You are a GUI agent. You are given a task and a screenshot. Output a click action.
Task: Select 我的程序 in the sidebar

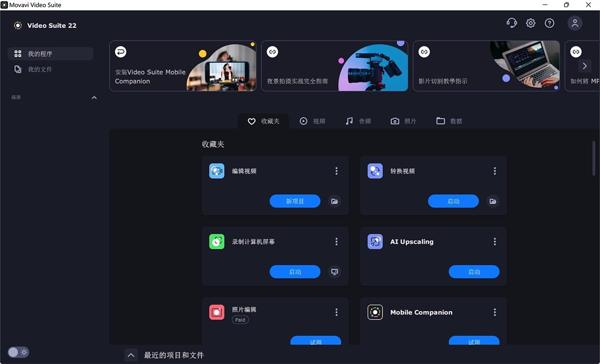[50, 54]
